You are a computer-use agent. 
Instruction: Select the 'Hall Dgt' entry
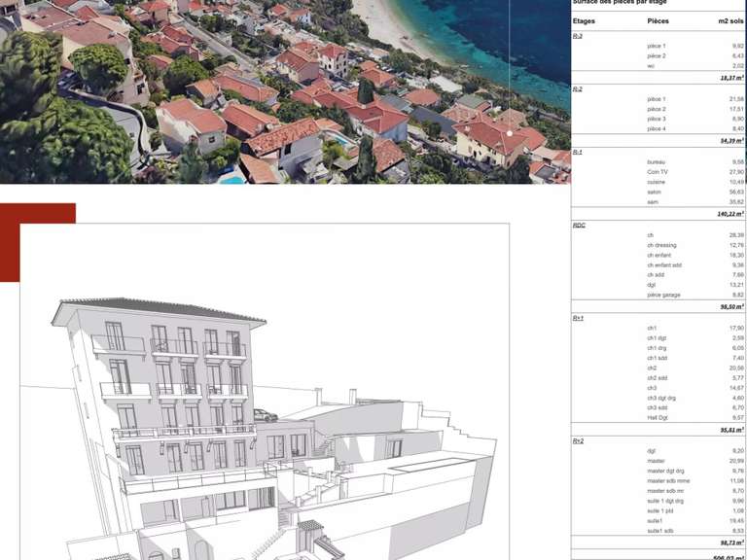click(658, 418)
